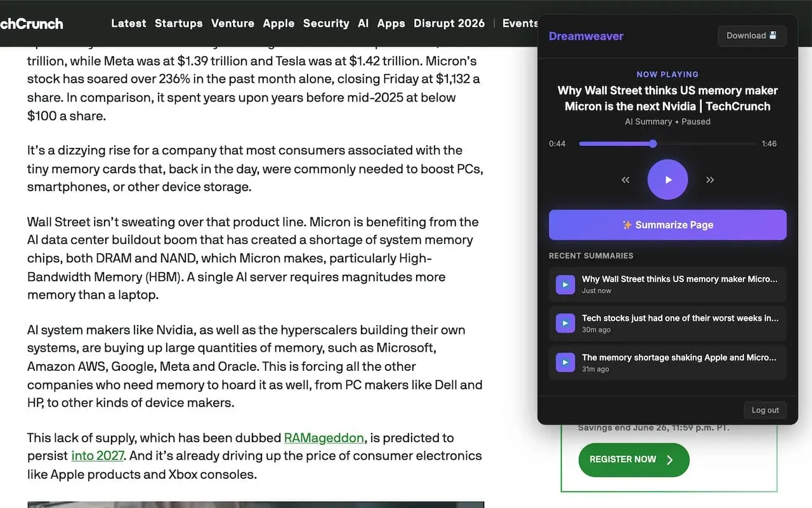Open the Disrupt 2026 nav item
Viewport: 812px width, 508px height.
[x=449, y=23]
